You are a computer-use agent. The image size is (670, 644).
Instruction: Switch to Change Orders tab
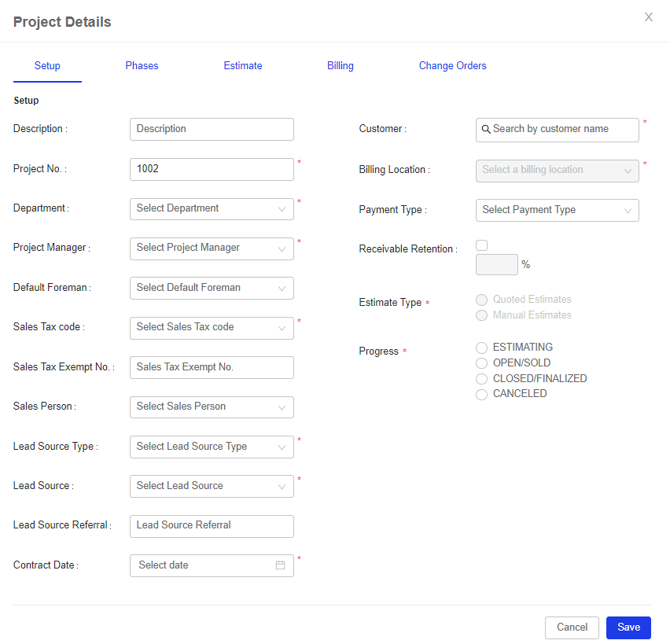point(453,66)
